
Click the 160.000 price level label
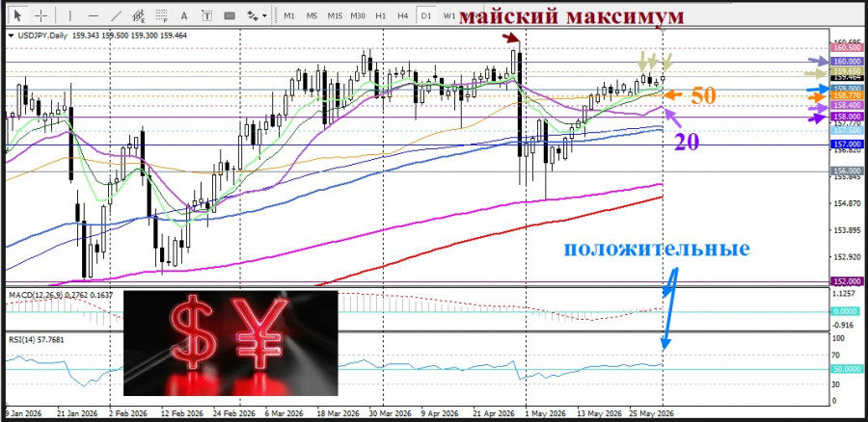[x=847, y=62]
